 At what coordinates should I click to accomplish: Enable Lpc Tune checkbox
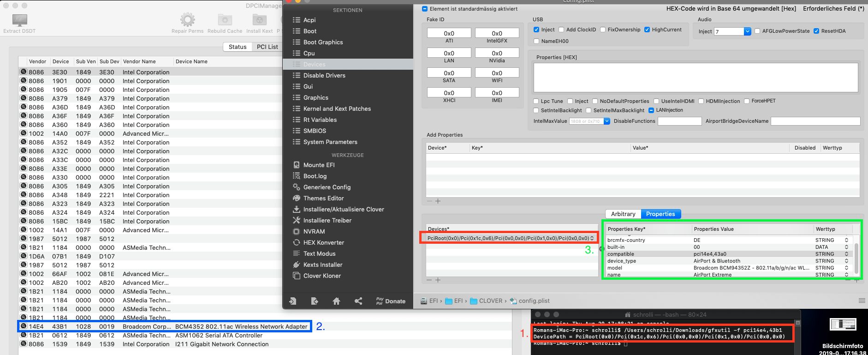pyautogui.click(x=536, y=101)
